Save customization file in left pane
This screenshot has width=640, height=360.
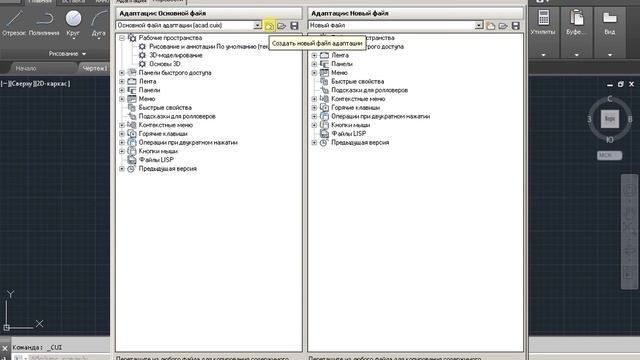pyautogui.click(x=294, y=26)
